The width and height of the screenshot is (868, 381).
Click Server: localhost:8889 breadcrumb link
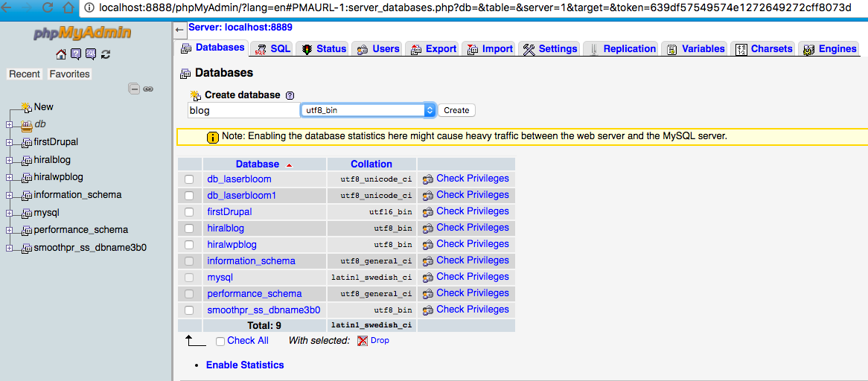point(240,27)
